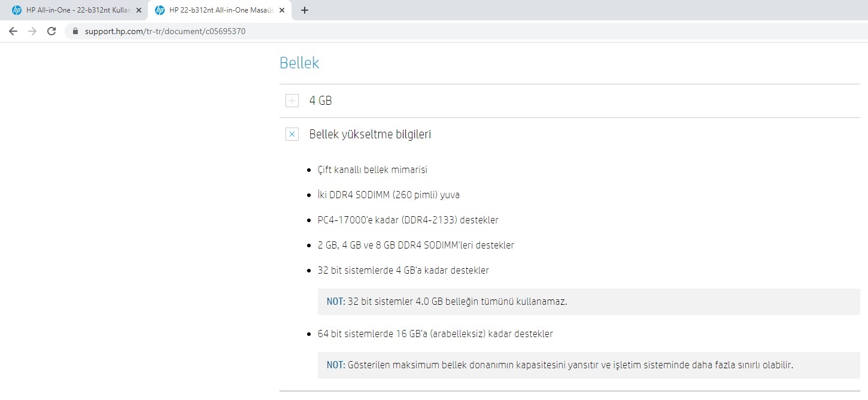Expand the 4 GB section plus icon
This screenshot has width=868, height=400.
point(292,101)
